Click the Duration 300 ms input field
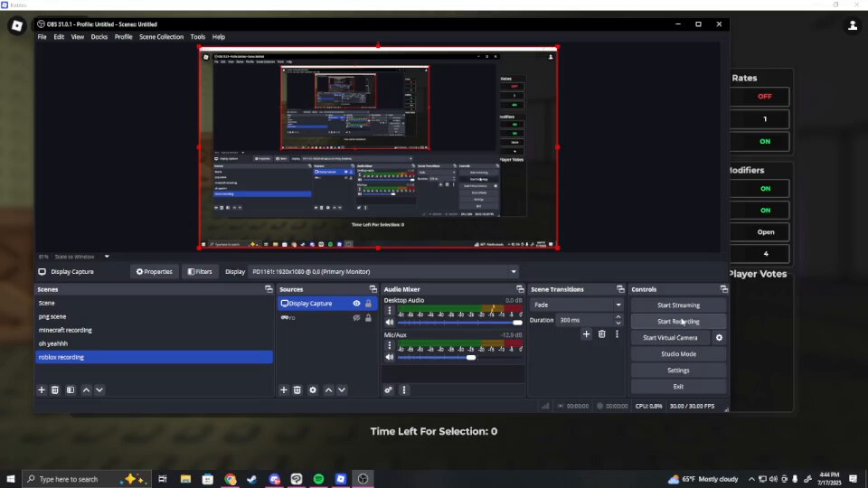This screenshot has height=488, width=868. point(585,320)
